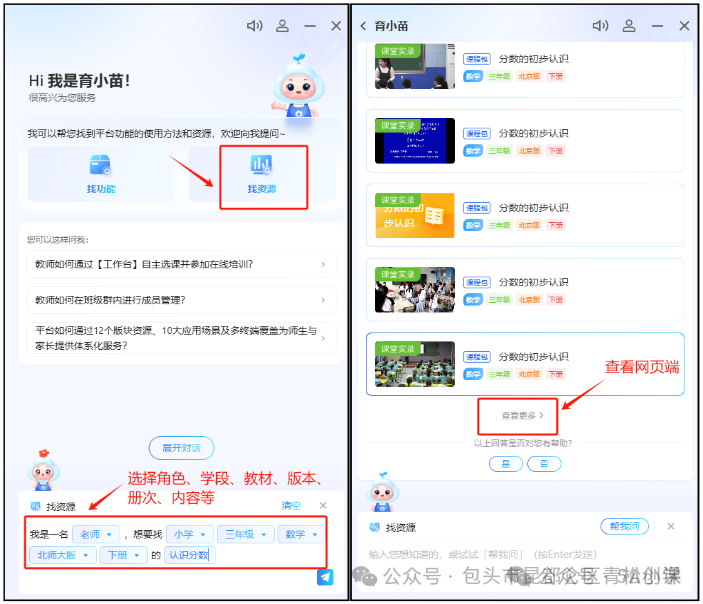Image resolution: width=703 pixels, height=604 pixels.
Task: Open the 老师 role dropdown
Action: coord(96,534)
